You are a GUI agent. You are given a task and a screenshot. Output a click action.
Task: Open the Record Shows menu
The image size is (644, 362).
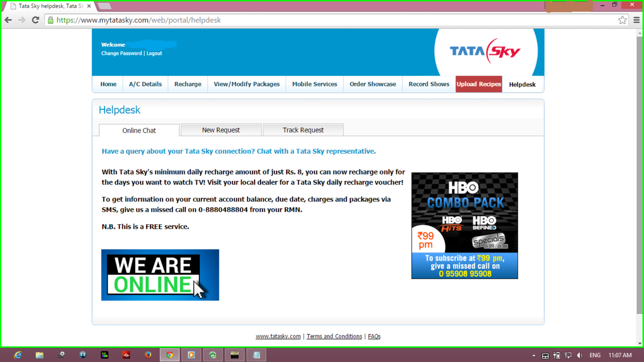click(429, 84)
